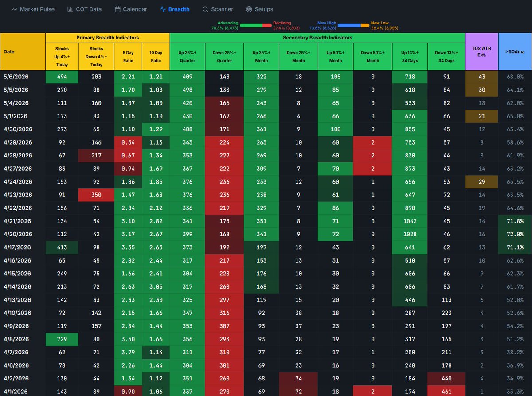Click the Market Pulse trend icon
This screenshot has width=532, height=396.
(14, 9)
